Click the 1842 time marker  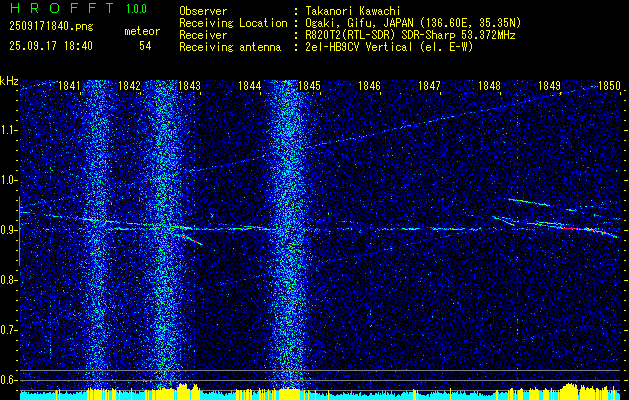pos(130,85)
